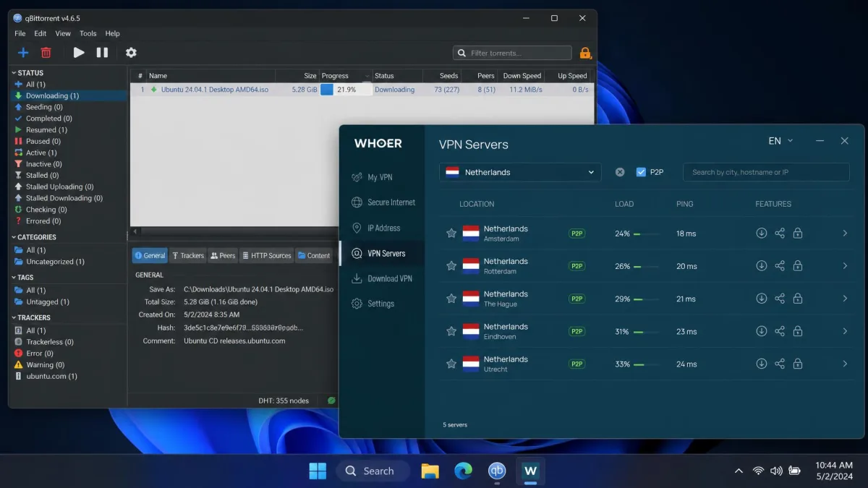Click the share icon on the Rotterdam row

(780, 266)
